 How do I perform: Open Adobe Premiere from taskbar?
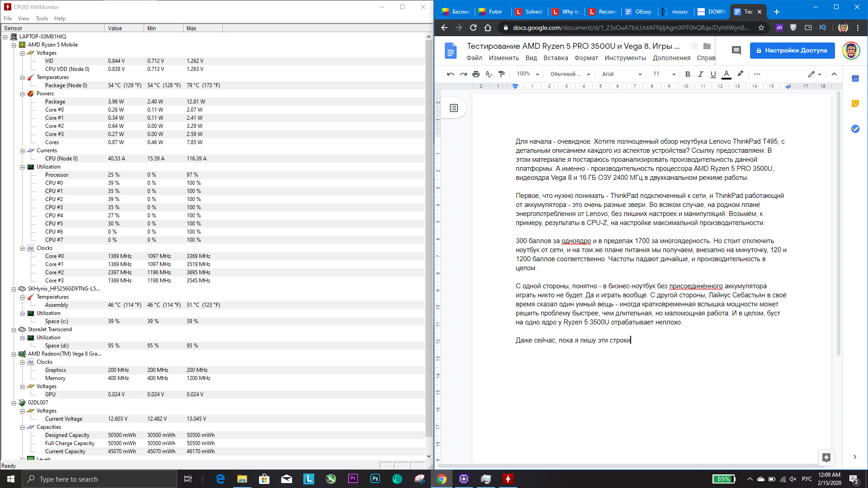tap(353, 479)
